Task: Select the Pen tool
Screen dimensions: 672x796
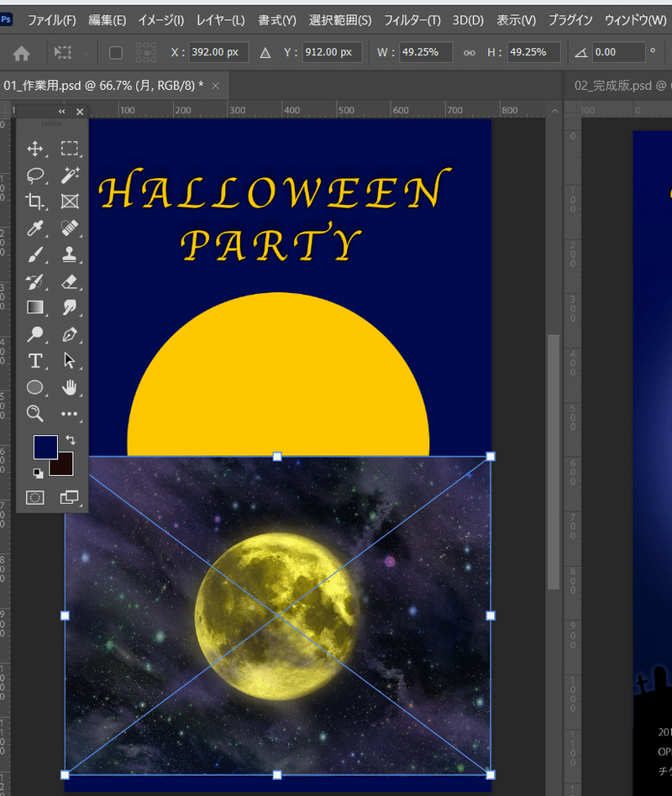Action: coord(70,334)
